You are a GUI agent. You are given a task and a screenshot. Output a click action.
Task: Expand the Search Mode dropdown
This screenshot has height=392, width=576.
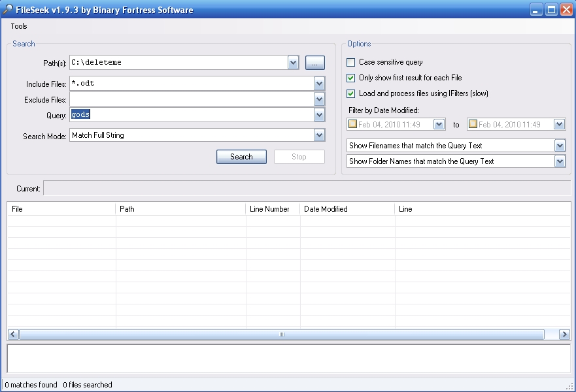(319, 135)
